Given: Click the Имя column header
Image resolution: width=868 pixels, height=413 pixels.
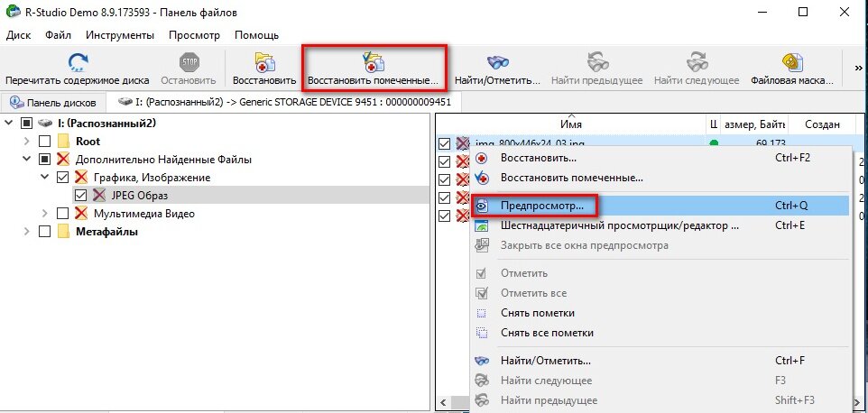Looking at the screenshot, I should (571, 125).
